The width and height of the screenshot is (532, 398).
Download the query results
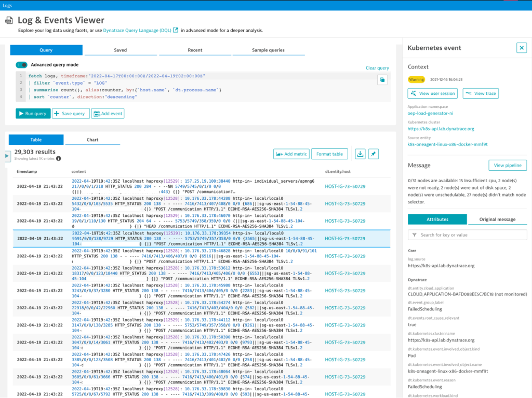pos(360,154)
